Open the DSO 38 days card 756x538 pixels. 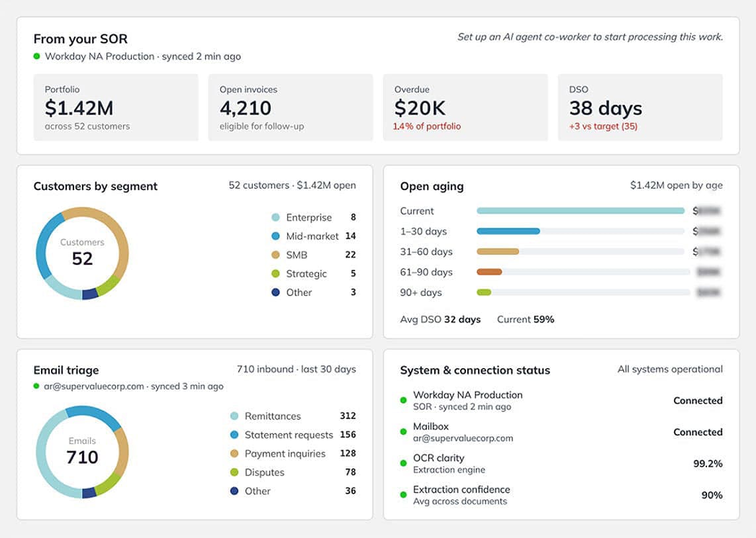[640, 107]
